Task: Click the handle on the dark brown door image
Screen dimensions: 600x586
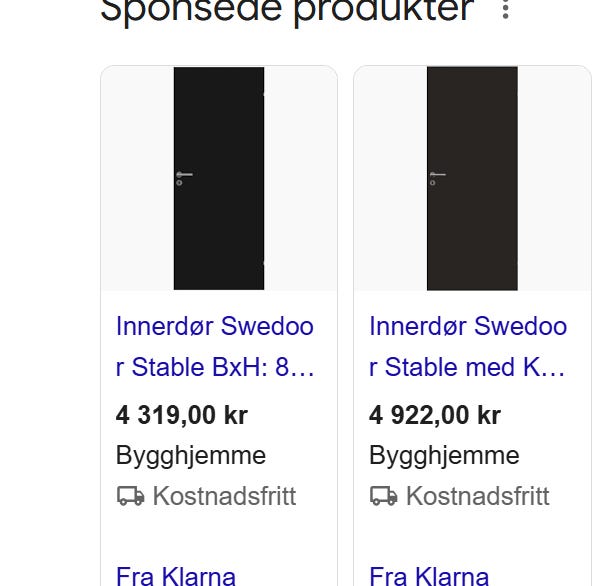Action: click(437, 175)
